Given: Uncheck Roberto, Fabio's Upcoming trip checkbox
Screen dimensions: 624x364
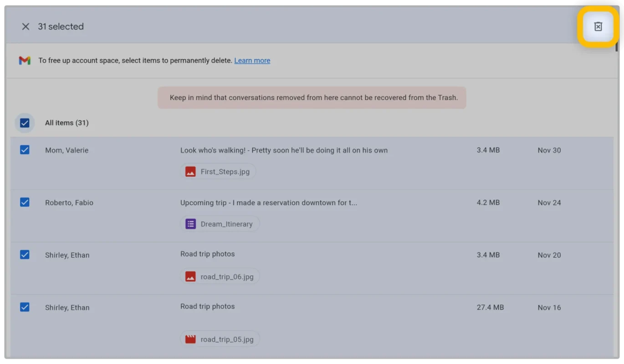Looking at the screenshot, I should pyautogui.click(x=25, y=202).
